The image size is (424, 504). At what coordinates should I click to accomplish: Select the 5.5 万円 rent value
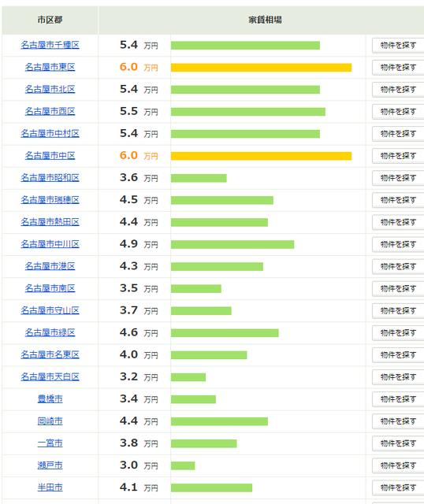pyautogui.click(x=139, y=112)
